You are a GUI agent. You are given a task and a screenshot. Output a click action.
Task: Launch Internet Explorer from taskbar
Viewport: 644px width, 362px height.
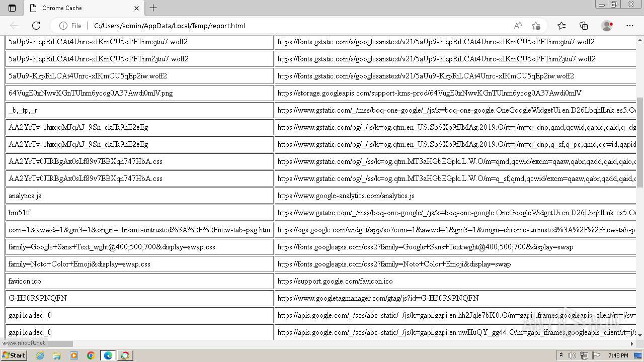tap(40, 355)
